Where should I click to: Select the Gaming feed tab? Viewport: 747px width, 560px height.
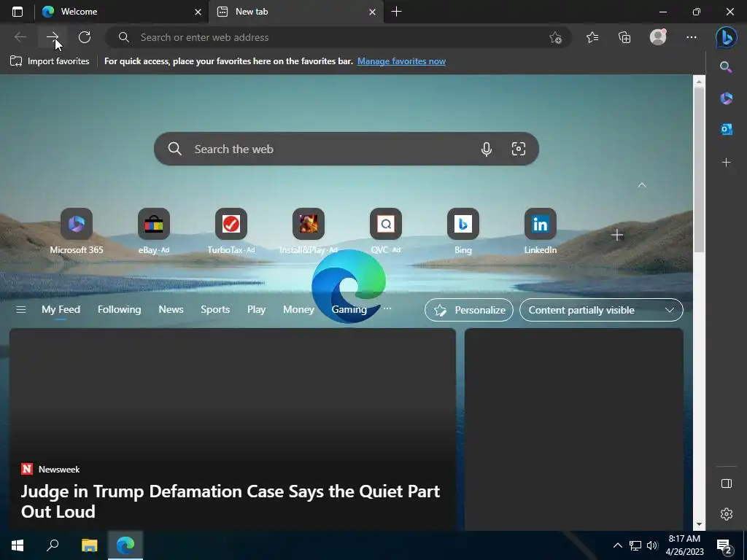(349, 309)
